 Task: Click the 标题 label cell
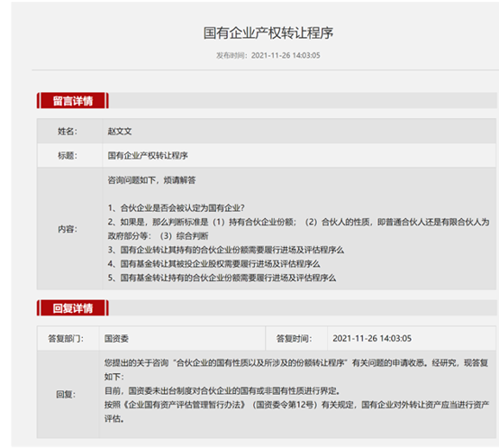click(69, 155)
